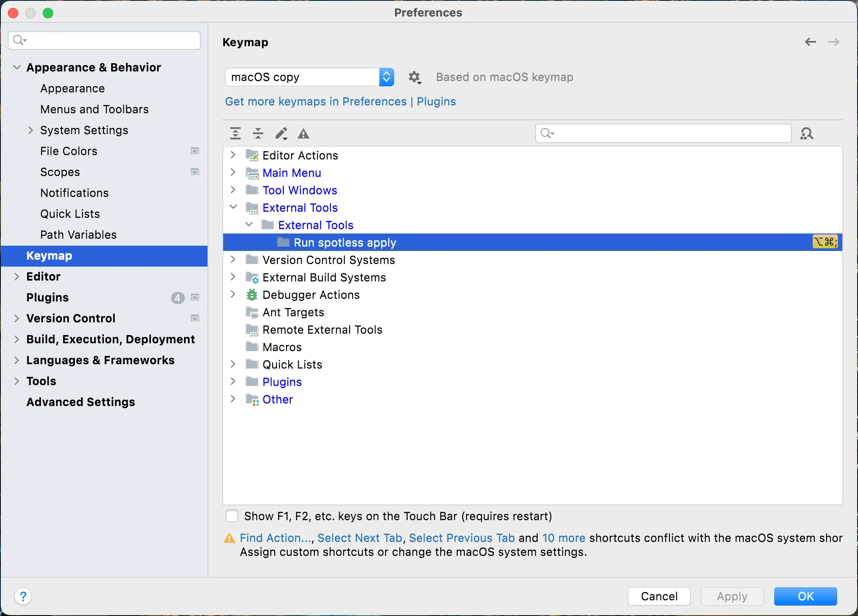Select Menus and Toolbars settings page
The image size is (858, 616).
[x=94, y=109]
